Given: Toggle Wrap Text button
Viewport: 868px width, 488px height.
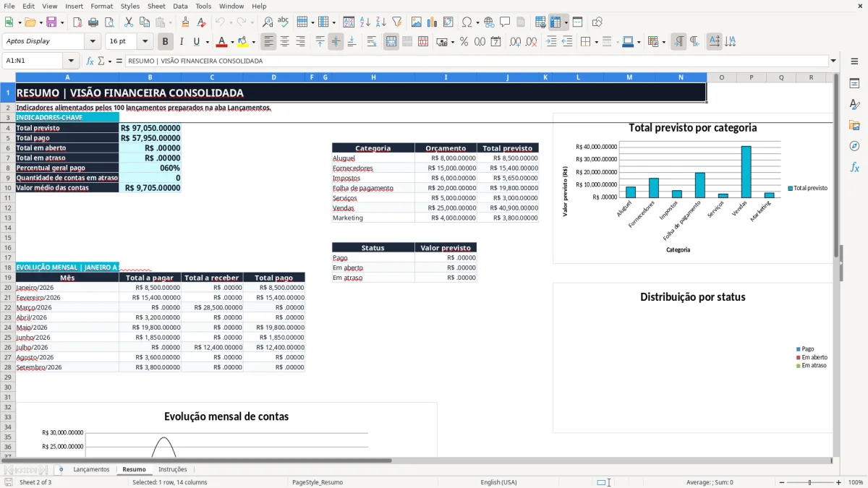Looking at the screenshot, I should click(372, 42).
